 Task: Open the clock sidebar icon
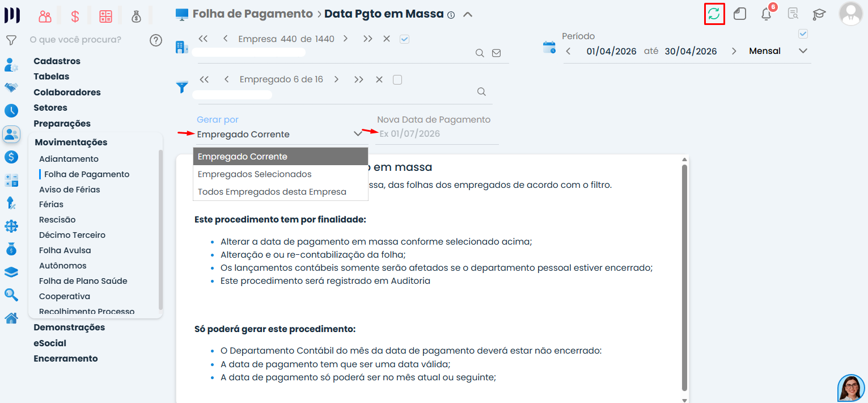tap(11, 111)
